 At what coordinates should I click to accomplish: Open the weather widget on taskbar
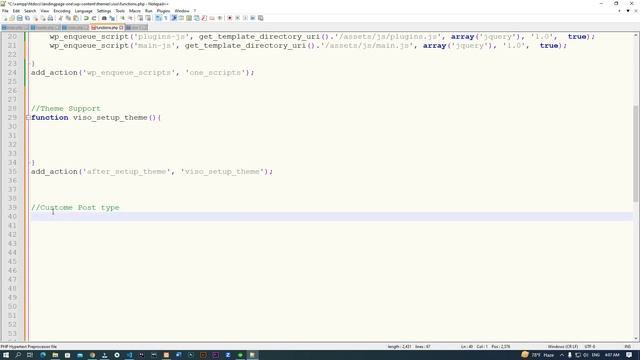[538, 355]
